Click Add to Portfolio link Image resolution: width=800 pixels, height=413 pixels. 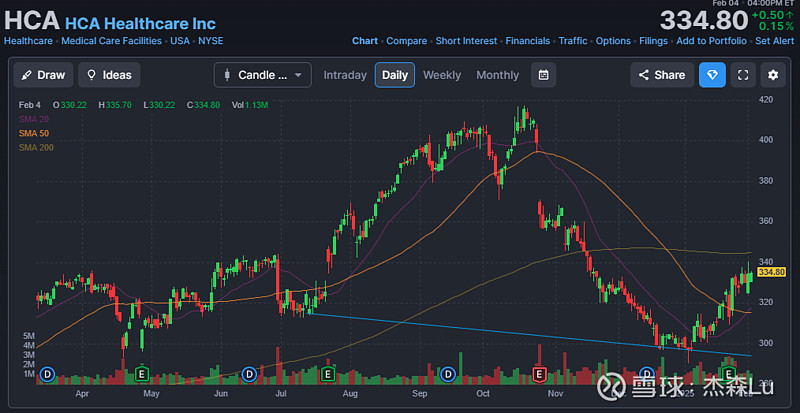711,41
